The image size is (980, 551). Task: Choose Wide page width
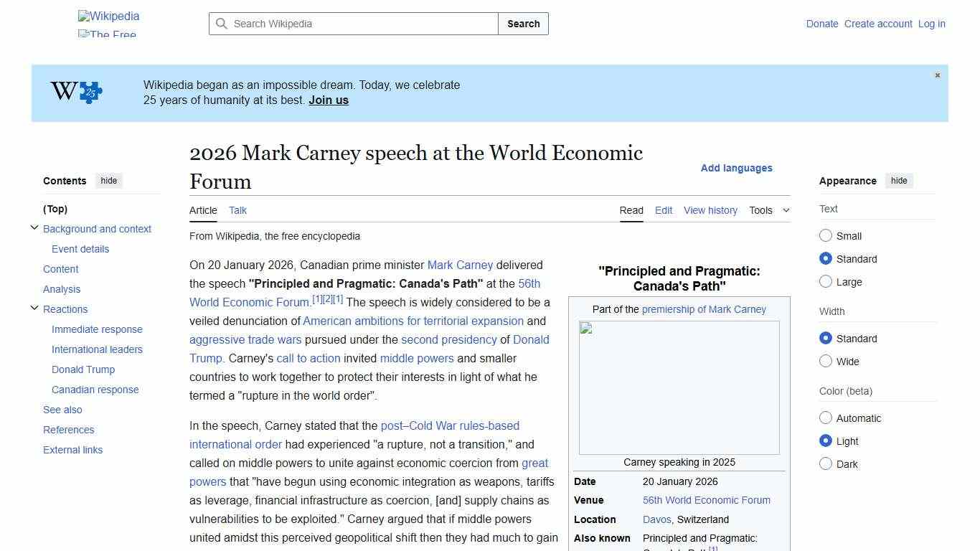pos(826,362)
